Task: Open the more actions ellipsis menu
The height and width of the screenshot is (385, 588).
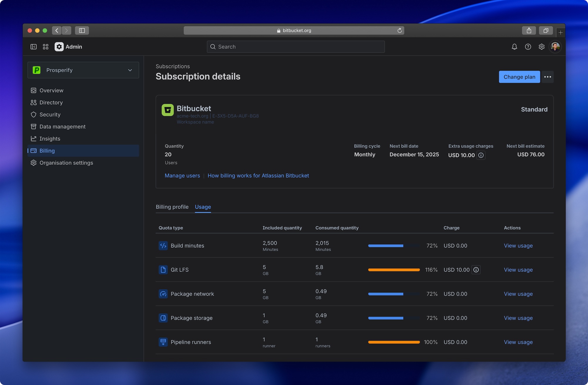Action: (x=547, y=77)
